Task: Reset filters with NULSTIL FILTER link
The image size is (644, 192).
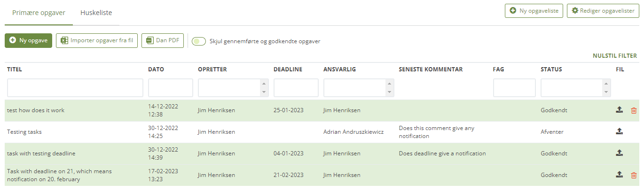Action: (614, 56)
